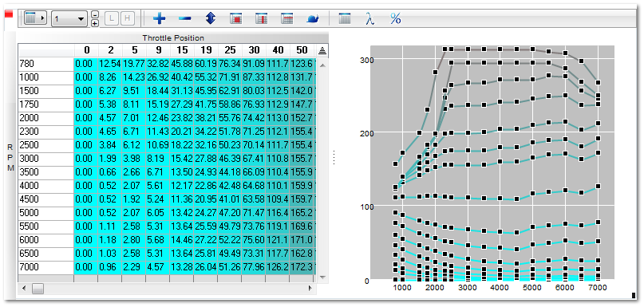
Task: Click the blue up-down arrows icon
Action: coord(211,18)
